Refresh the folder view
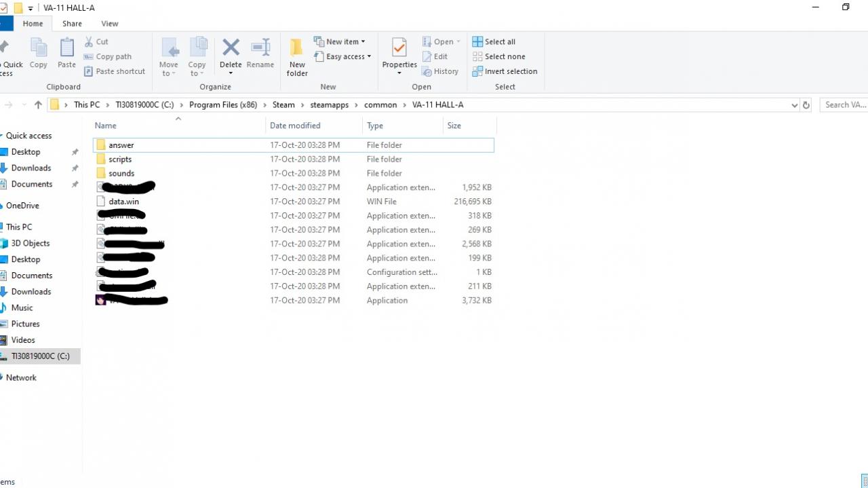This screenshot has width=868, height=488. pos(806,105)
